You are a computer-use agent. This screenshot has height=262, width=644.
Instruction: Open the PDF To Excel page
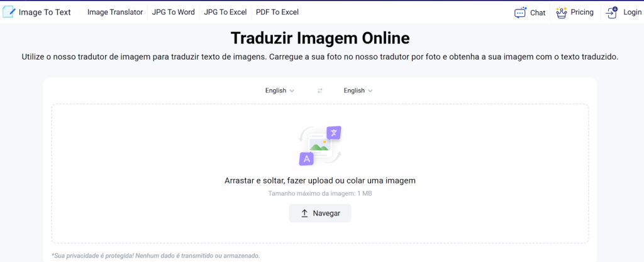pyautogui.click(x=277, y=12)
